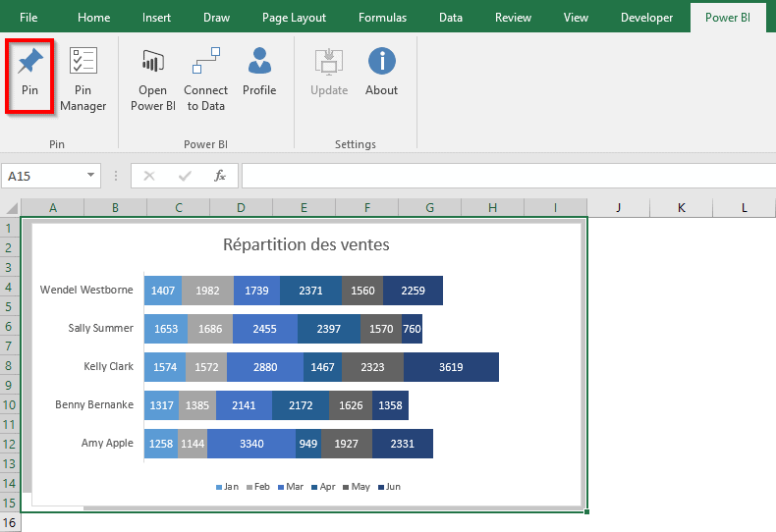Click the Jan legend color swatch
The image size is (776, 532).
[219, 487]
